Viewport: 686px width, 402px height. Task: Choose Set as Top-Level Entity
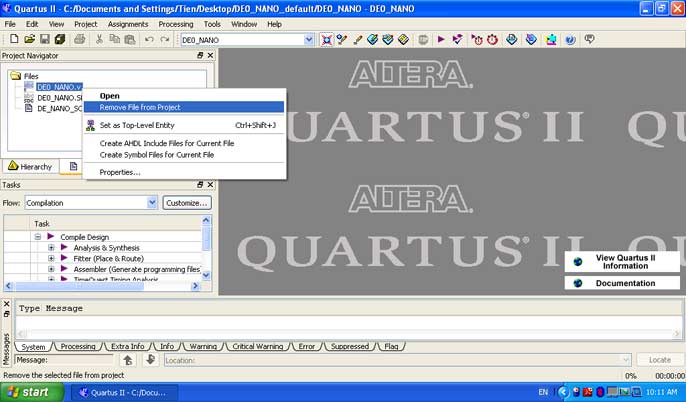[x=137, y=125]
